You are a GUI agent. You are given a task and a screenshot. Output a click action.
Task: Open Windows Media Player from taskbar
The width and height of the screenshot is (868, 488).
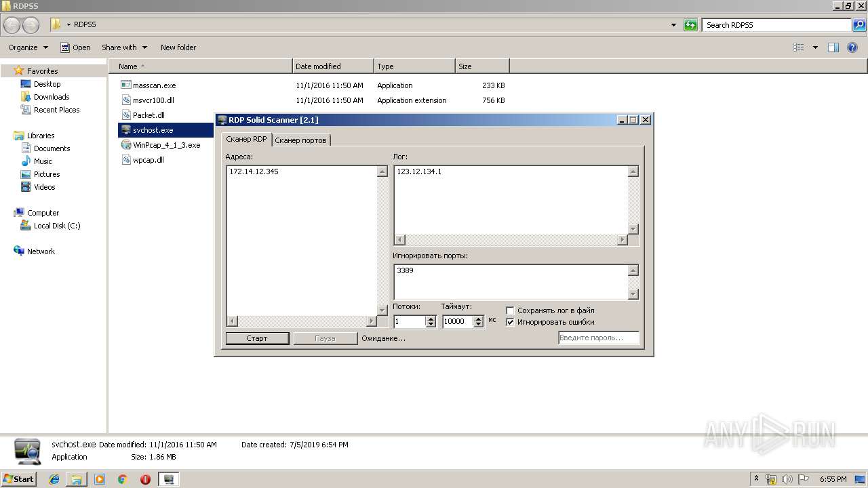[100, 479]
